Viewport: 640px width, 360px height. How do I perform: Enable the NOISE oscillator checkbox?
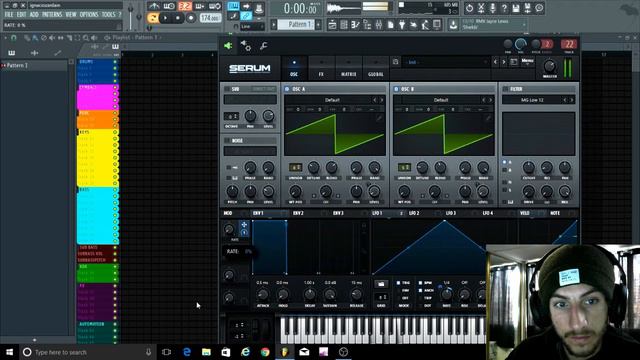click(x=227, y=140)
